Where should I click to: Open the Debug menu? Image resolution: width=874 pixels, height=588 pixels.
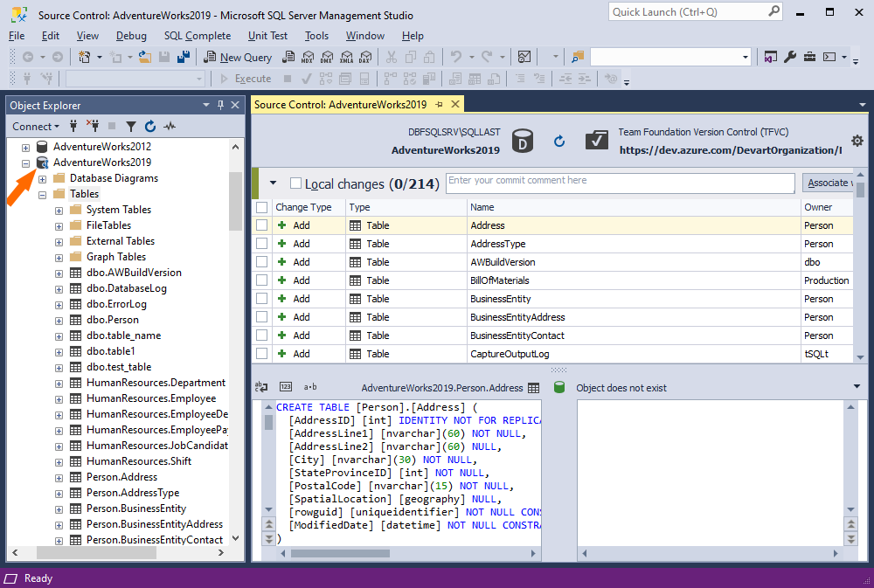pos(131,36)
